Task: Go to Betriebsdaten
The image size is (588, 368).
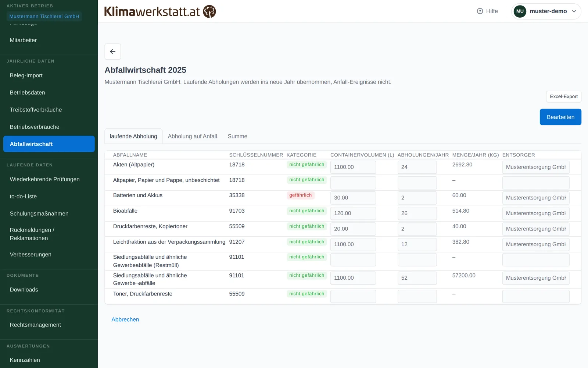Action: (x=28, y=92)
